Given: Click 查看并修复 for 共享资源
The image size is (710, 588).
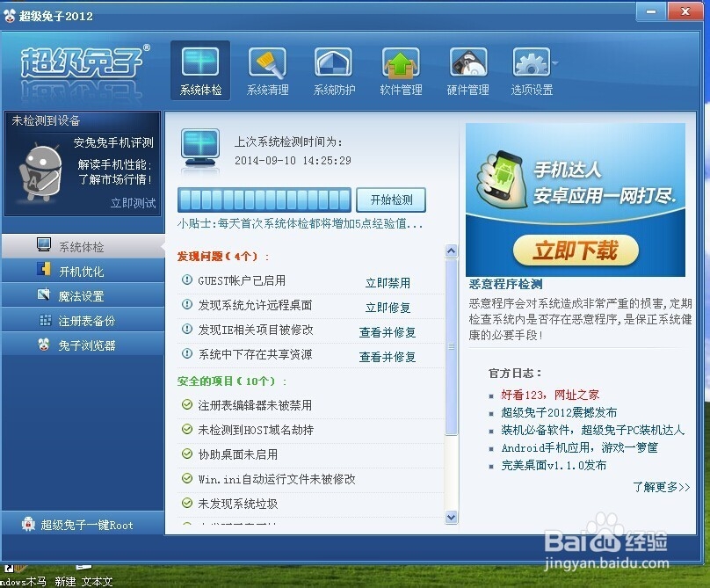Looking at the screenshot, I should (388, 357).
